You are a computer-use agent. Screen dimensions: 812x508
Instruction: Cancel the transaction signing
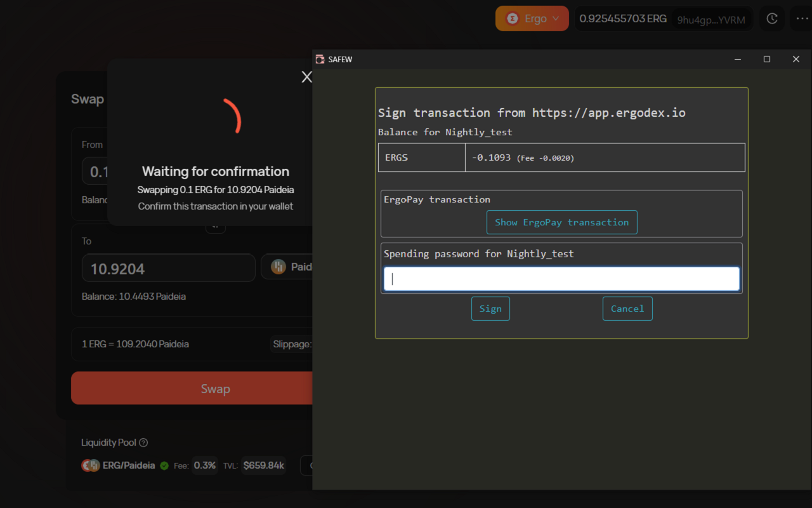click(x=627, y=309)
